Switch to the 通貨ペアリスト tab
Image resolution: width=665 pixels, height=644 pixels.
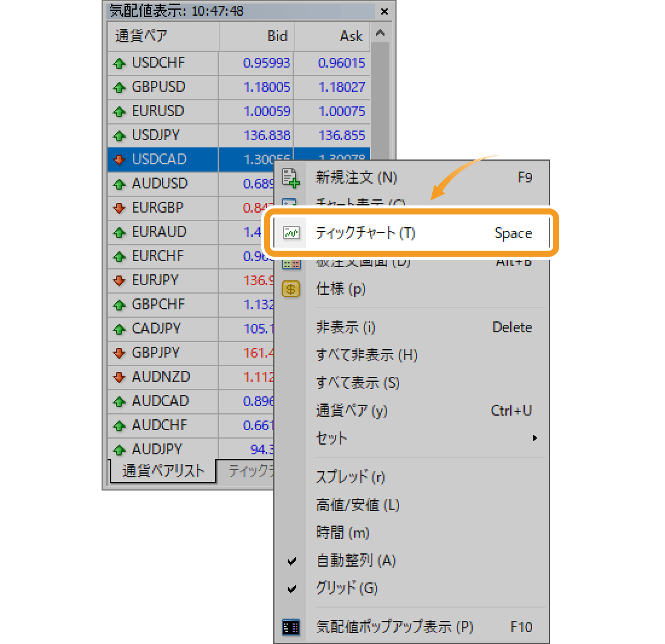tap(163, 471)
